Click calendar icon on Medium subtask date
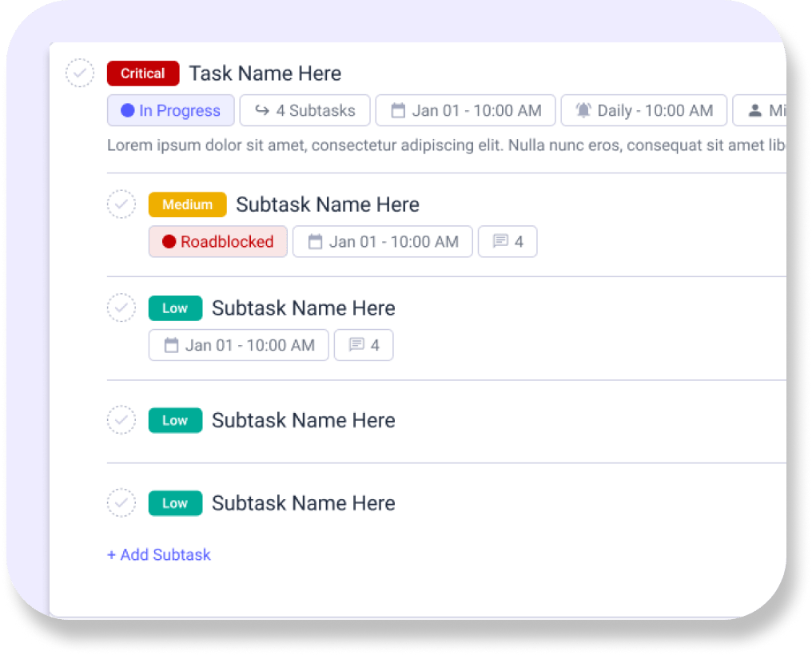812x655 pixels. pos(315,241)
